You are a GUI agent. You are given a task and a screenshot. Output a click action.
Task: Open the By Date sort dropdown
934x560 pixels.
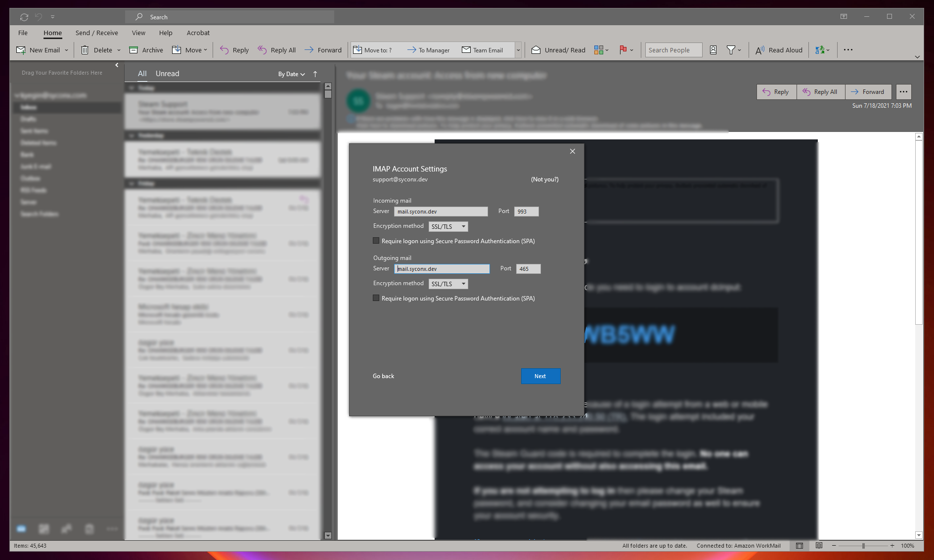tap(291, 74)
